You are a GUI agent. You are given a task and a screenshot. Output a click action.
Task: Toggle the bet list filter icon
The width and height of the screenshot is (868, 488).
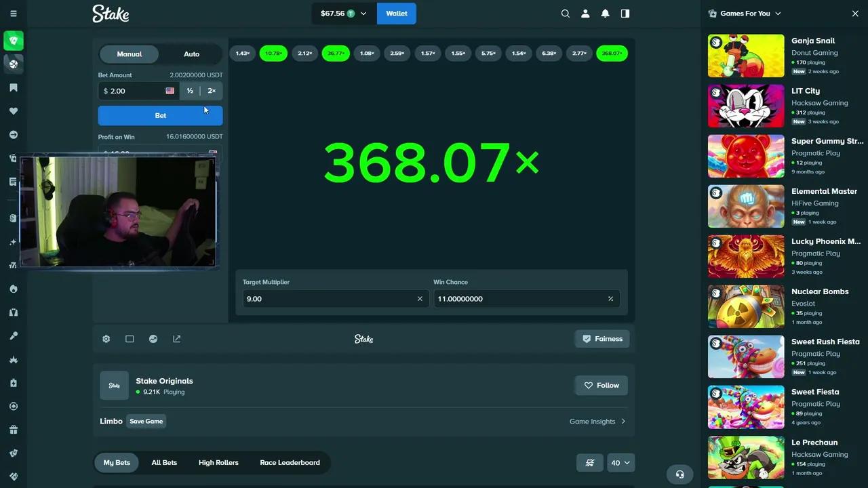(x=590, y=463)
